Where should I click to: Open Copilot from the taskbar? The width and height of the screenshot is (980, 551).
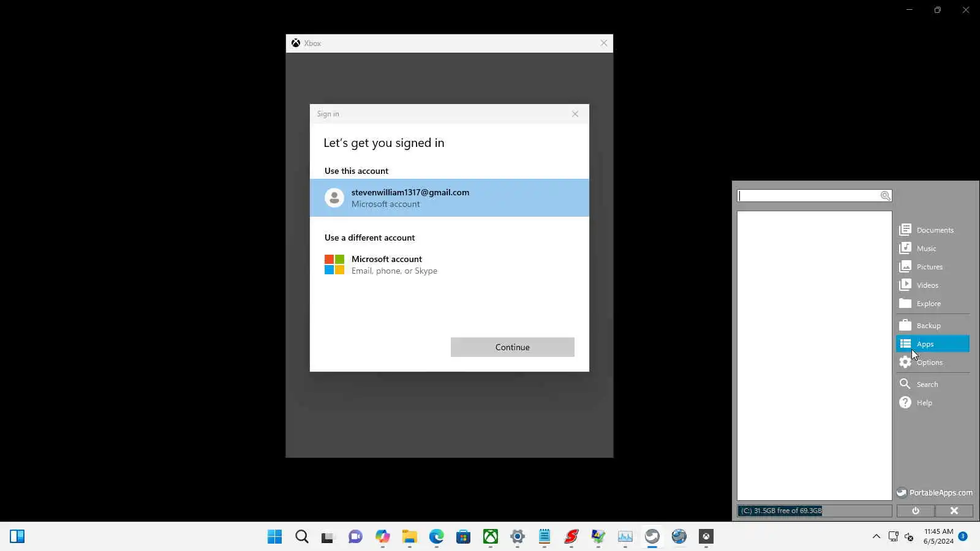tap(382, 537)
